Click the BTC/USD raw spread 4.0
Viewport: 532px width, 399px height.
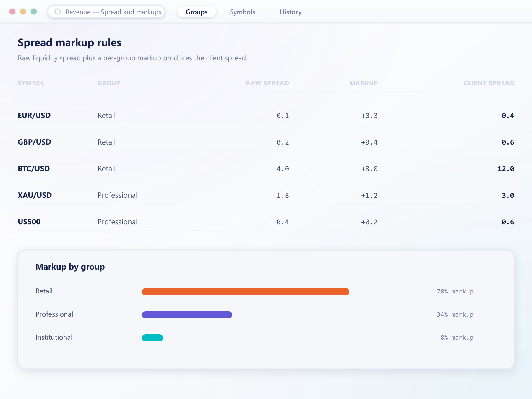[x=283, y=169]
